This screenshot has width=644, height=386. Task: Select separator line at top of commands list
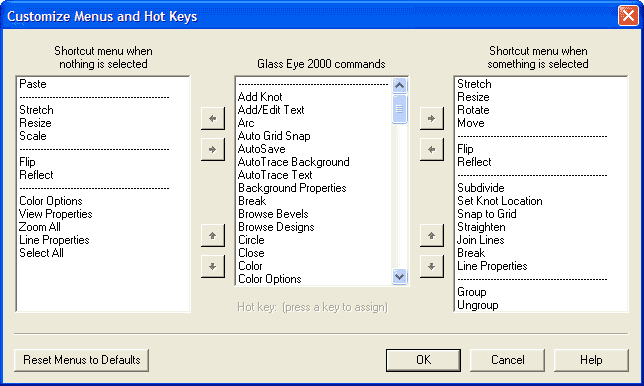pyautogui.click(x=313, y=85)
